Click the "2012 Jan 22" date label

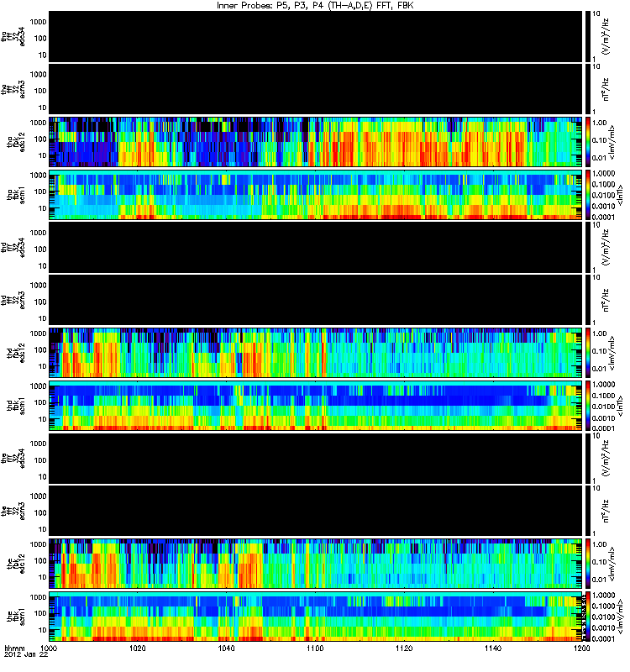point(26,655)
